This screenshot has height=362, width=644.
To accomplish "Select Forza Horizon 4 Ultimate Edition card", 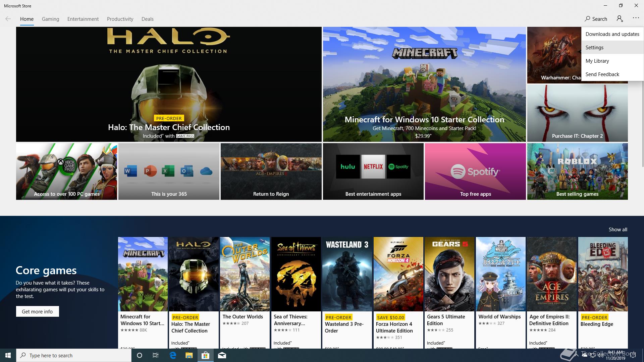I will [398, 293].
